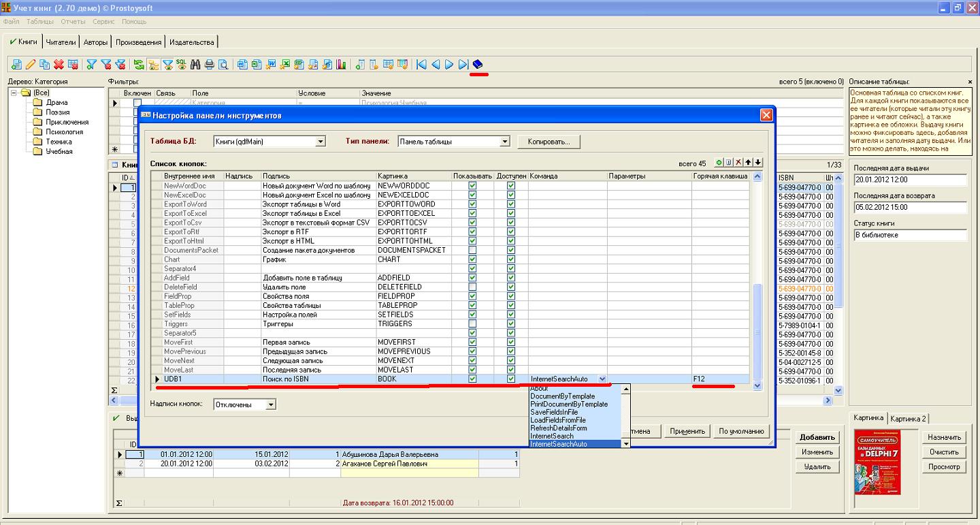Click the printer icon in main toolbar
The height and width of the screenshot is (525, 980).
point(210,65)
